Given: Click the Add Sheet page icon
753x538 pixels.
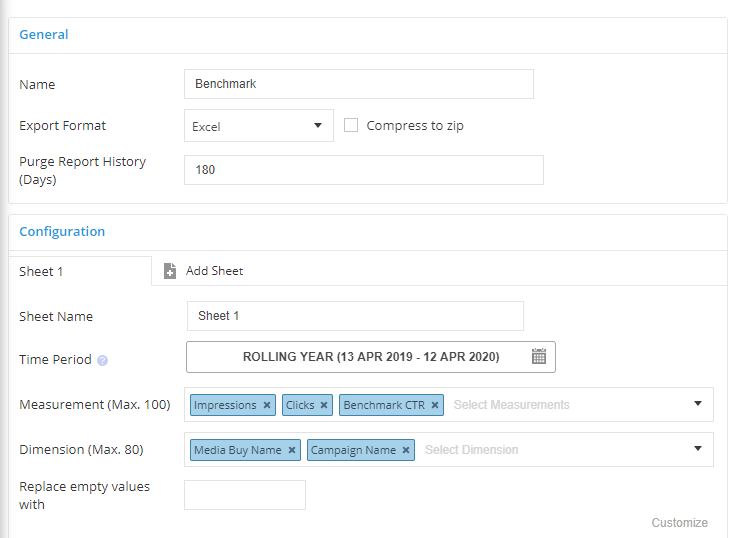Looking at the screenshot, I should click(170, 271).
